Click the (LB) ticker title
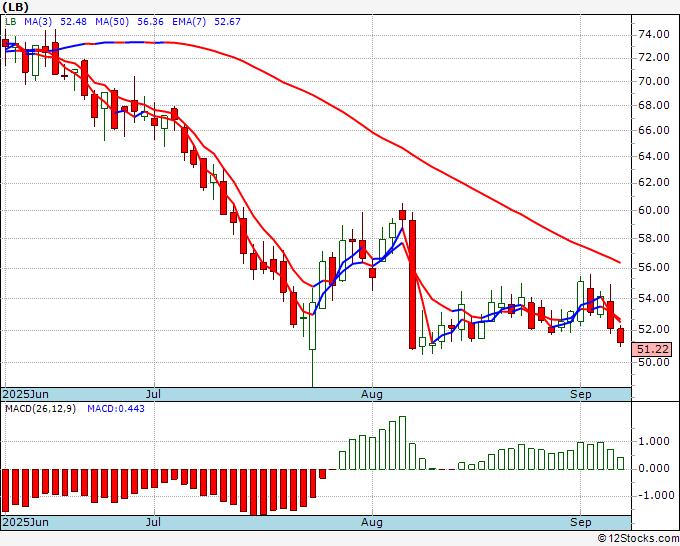Screen dimensions: 680x546 point(16,7)
